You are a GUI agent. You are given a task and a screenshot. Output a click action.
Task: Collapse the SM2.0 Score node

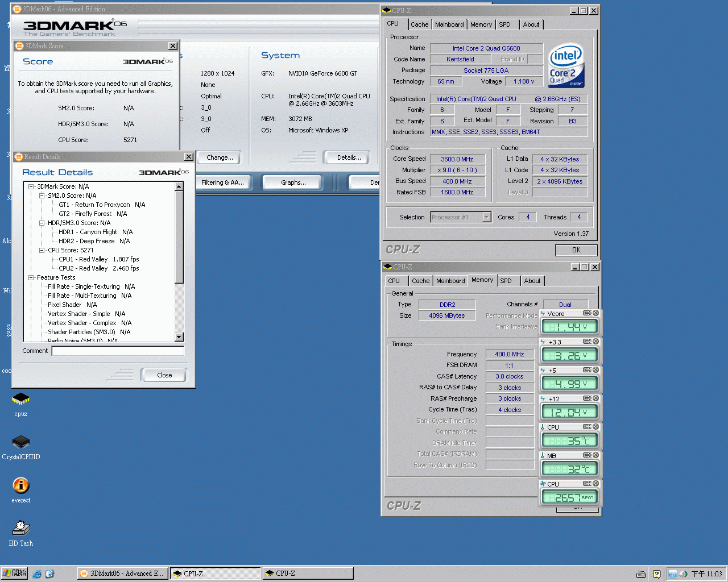tap(42, 196)
